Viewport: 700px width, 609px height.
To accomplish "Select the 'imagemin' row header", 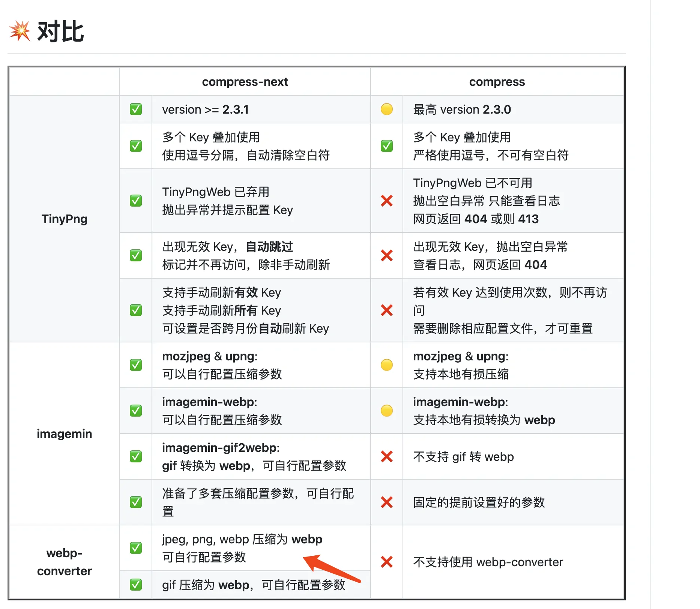I will (65, 433).
